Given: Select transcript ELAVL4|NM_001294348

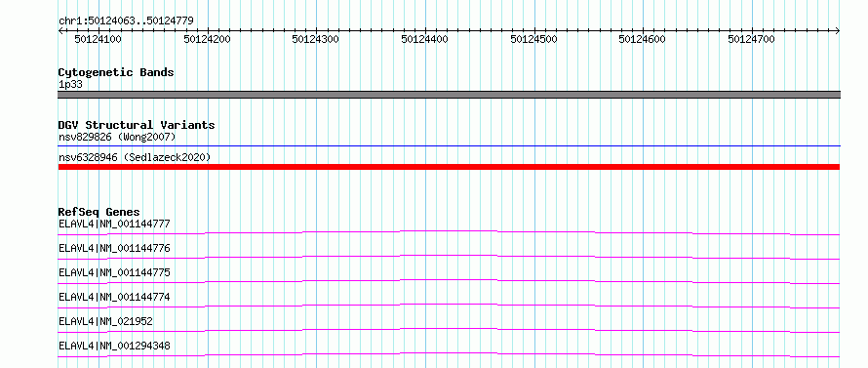Looking at the screenshot, I should (x=114, y=346).
